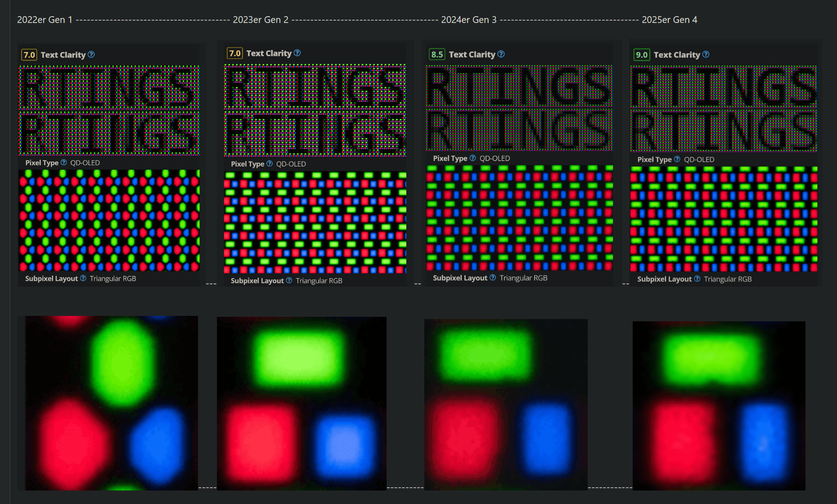
Task: Click the '2023er Gen 2' heading
Action: [261, 20]
